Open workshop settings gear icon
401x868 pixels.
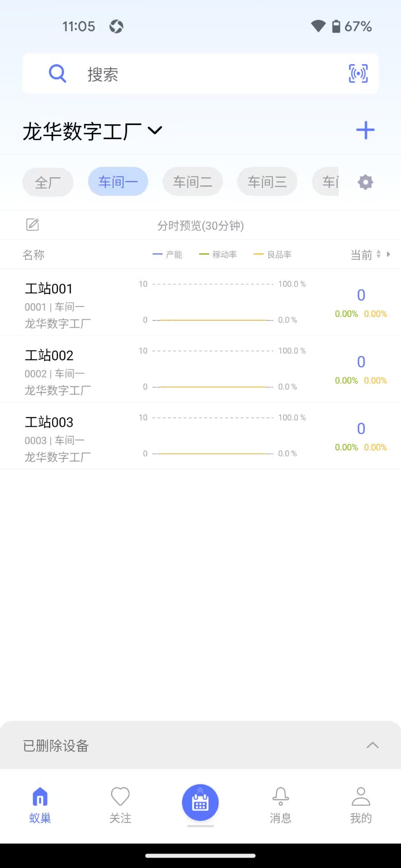(x=365, y=182)
